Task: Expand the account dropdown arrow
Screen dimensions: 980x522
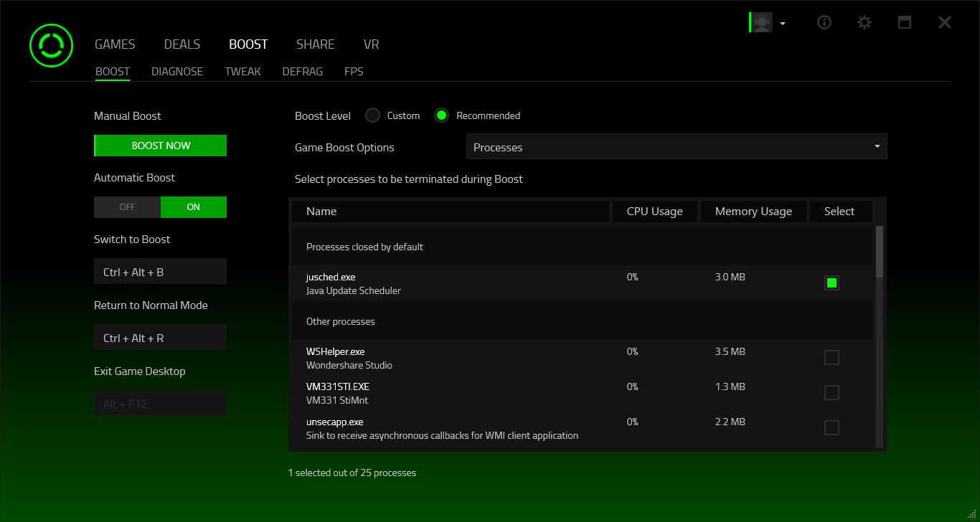Action: [783, 23]
